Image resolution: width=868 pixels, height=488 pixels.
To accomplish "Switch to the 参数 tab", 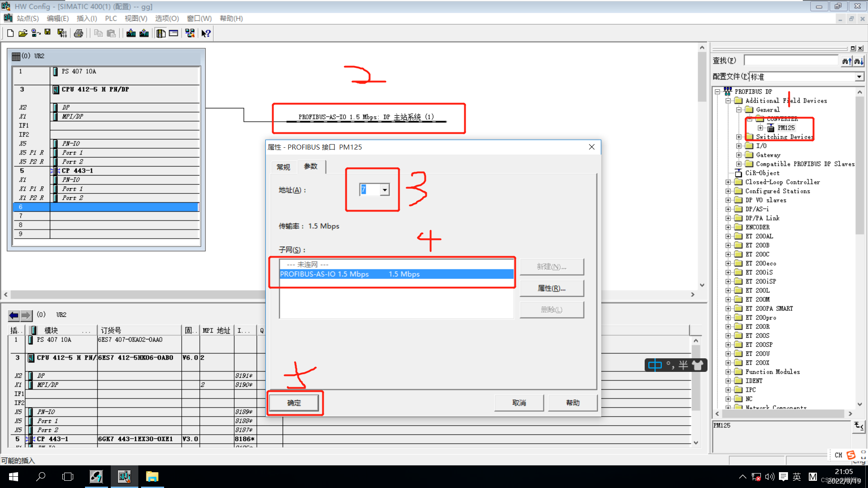I will click(x=311, y=166).
